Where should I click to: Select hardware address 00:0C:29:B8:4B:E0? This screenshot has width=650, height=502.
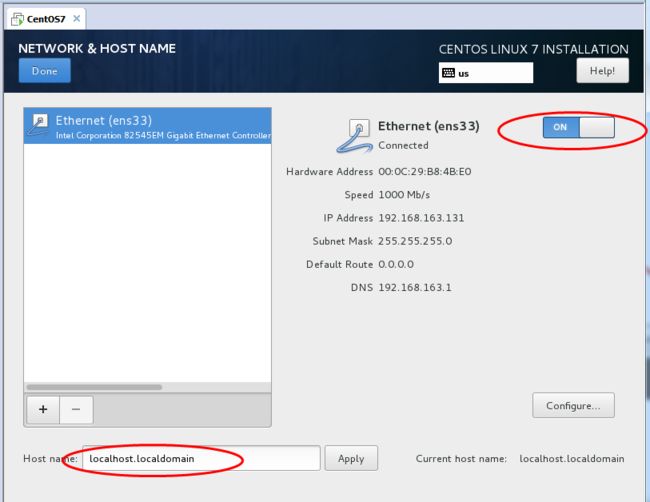(x=424, y=172)
